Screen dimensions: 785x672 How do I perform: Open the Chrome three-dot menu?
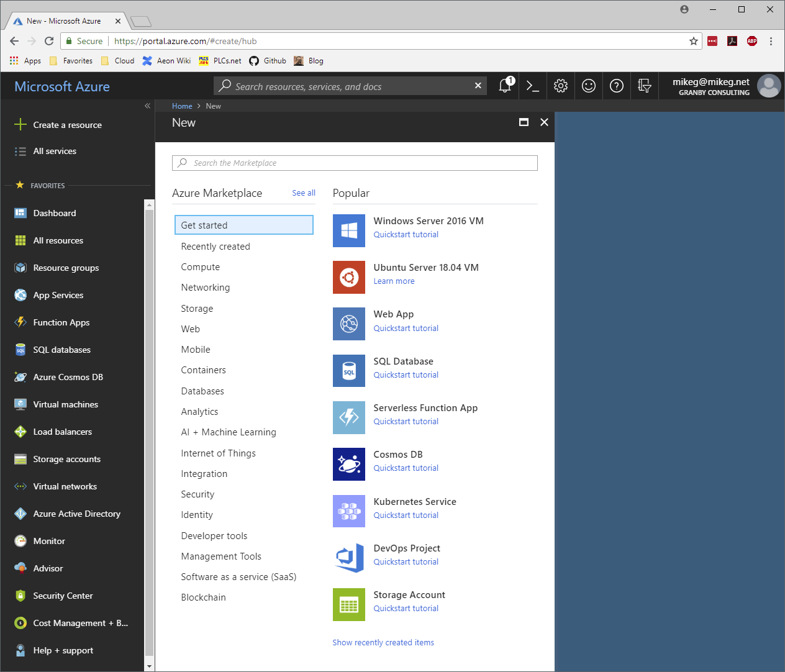(771, 41)
